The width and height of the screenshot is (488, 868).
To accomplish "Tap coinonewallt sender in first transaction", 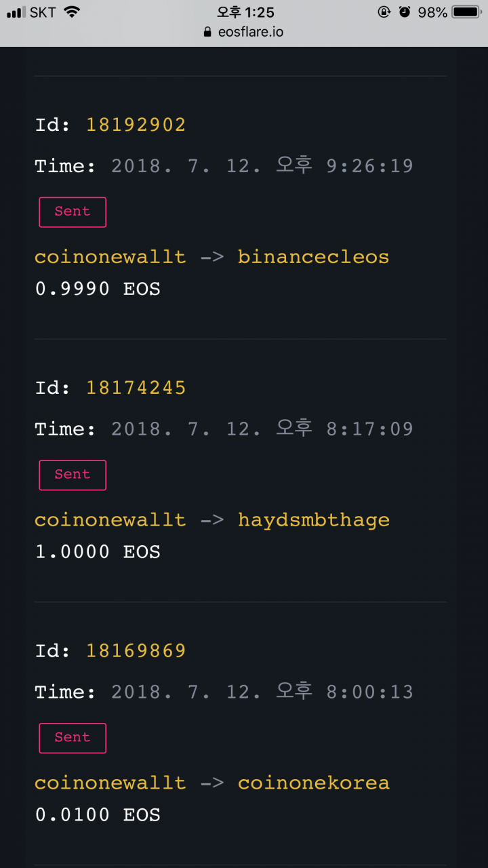I will 110,257.
